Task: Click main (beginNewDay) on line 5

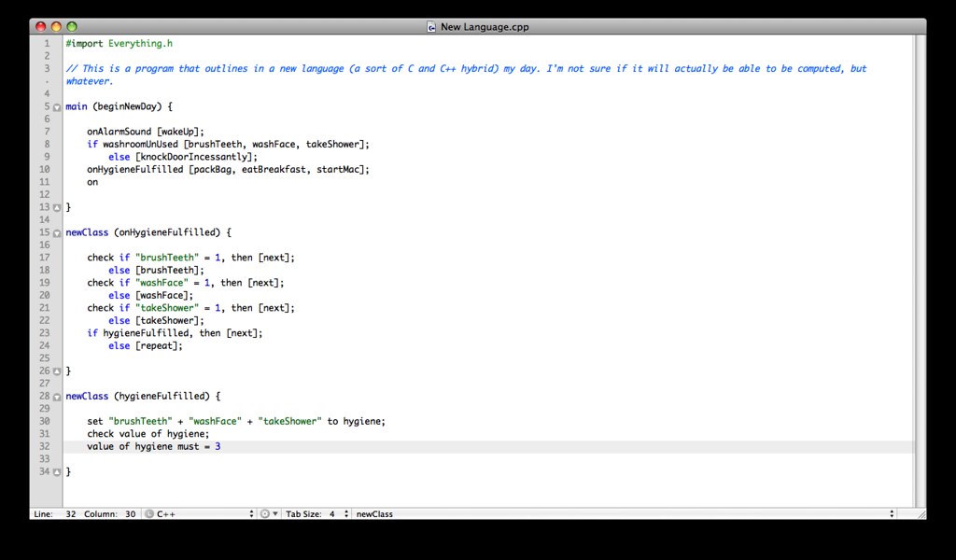Action: coord(119,106)
